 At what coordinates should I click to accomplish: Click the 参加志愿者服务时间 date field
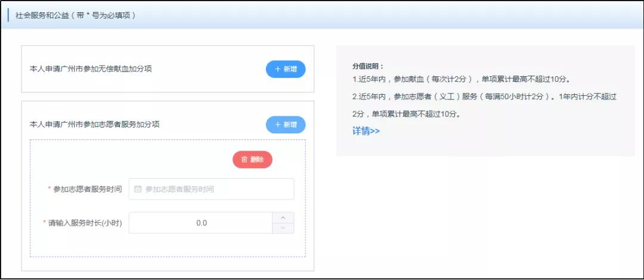coord(211,189)
